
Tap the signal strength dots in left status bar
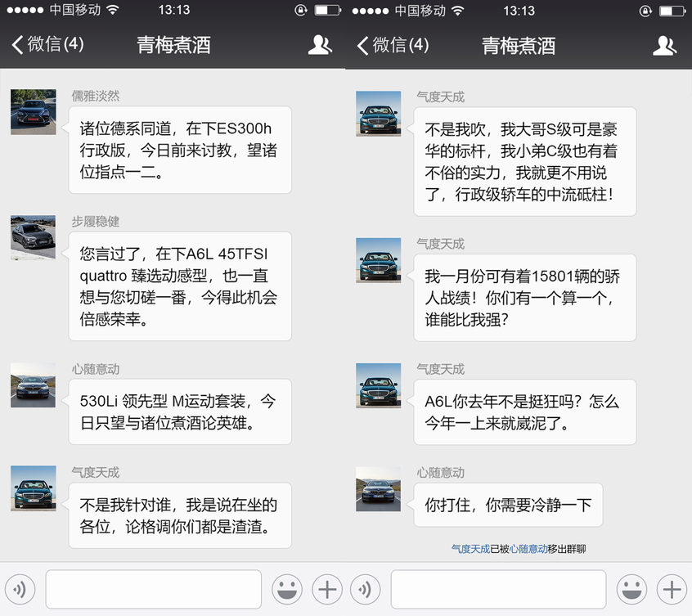coord(25,10)
